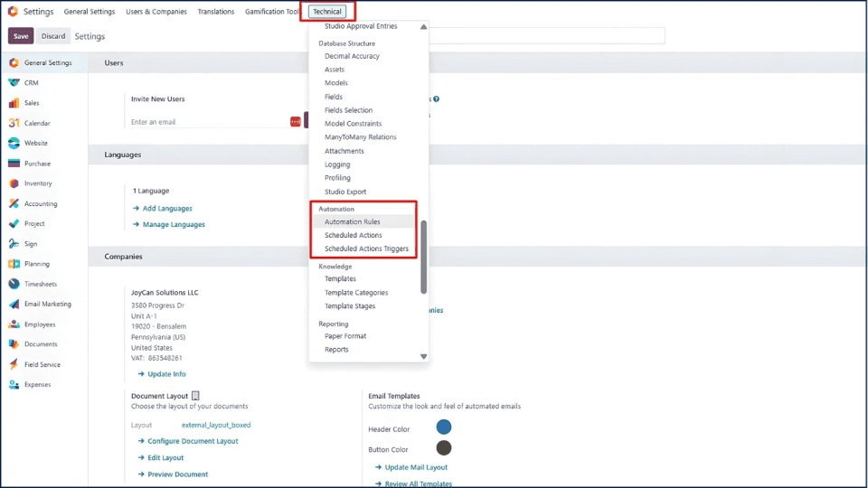Open the Translations menu
The image size is (868, 488).
(216, 11)
